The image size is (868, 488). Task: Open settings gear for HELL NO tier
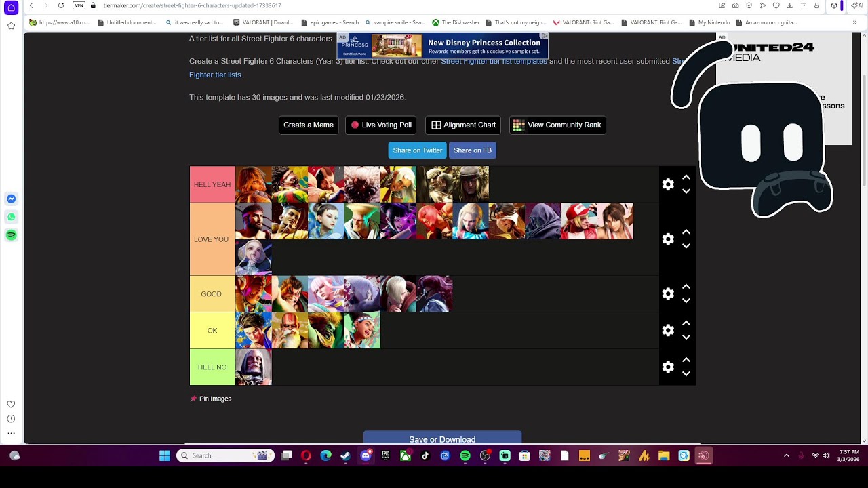click(x=668, y=367)
